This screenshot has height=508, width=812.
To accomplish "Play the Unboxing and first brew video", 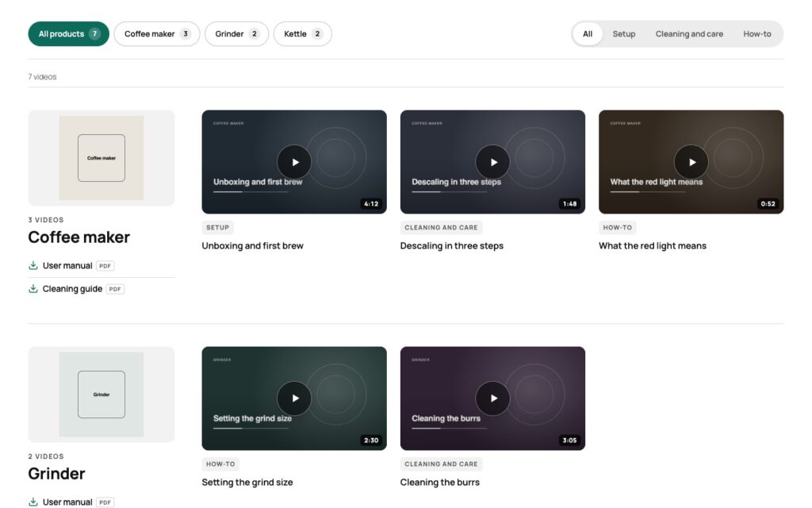I will (x=294, y=162).
